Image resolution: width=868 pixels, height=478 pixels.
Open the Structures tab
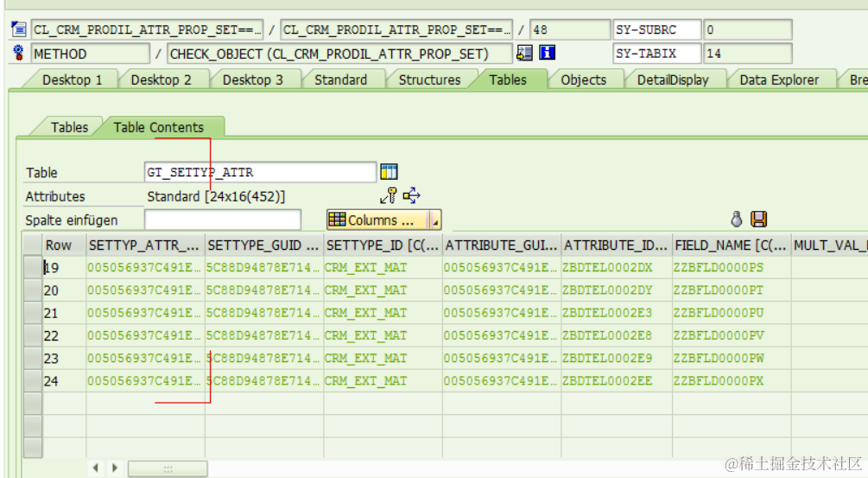tap(429, 80)
